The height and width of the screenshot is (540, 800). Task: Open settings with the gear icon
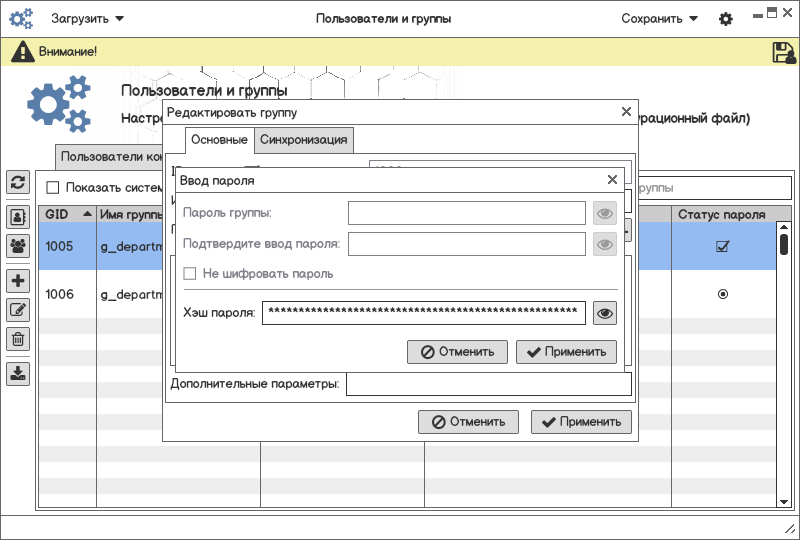(726, 19)
